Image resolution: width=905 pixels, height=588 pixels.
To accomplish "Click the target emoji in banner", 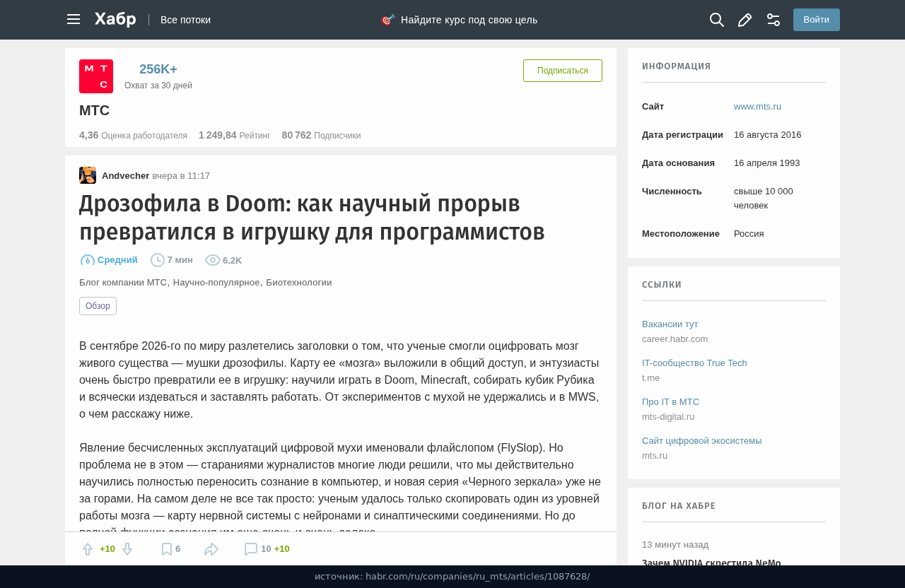I will tap(387, 20).
